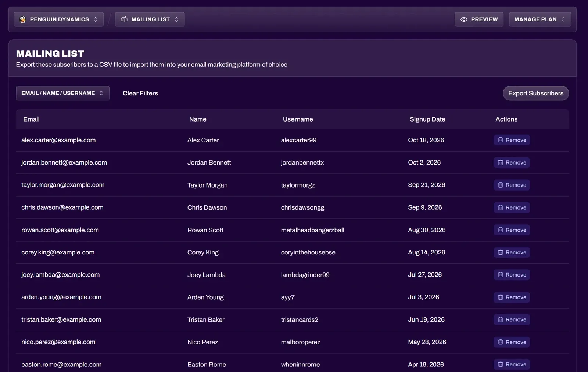Select the signup date Oct 18, 2026
Viewport: 588px width, 372px height.
[426, 140]
